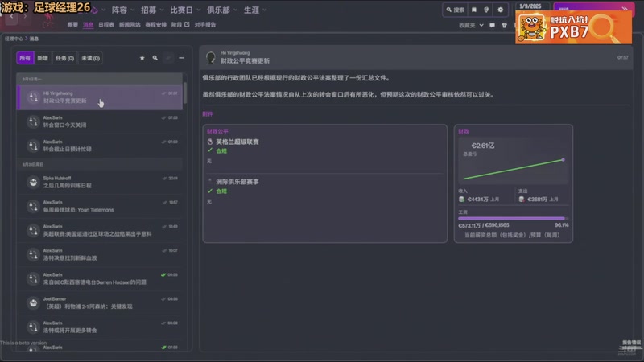Open the settings gear in top toolbar
The width and height of the screenshot is (644, 362).
pos(500,10)
